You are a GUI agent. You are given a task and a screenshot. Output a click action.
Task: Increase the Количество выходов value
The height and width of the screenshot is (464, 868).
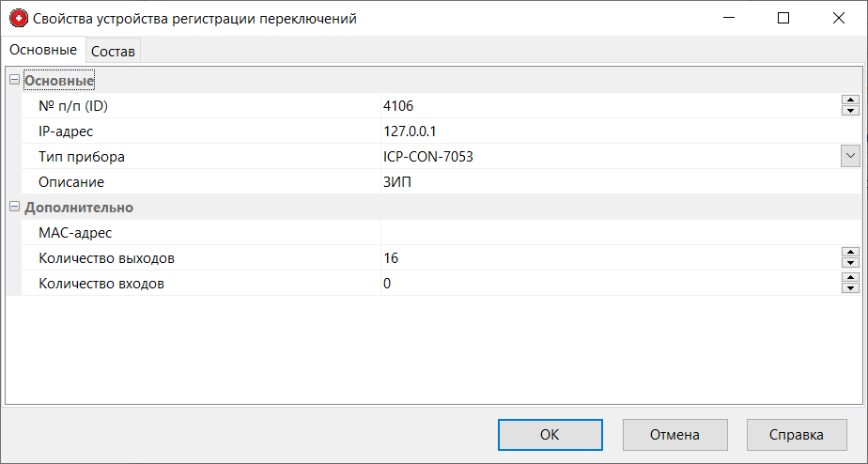click(x=851, y=253)
